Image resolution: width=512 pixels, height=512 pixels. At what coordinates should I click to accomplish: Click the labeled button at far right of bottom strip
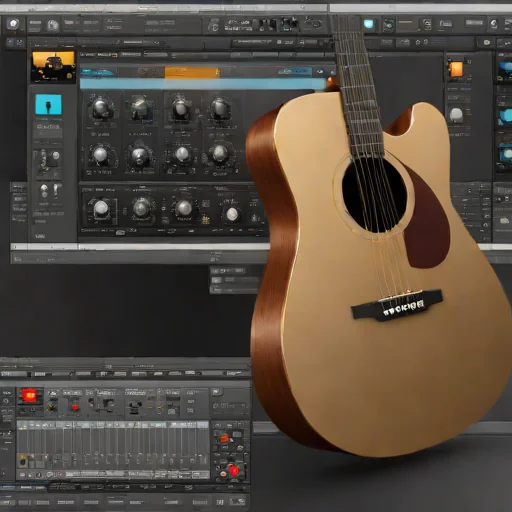tap(237, 501)
